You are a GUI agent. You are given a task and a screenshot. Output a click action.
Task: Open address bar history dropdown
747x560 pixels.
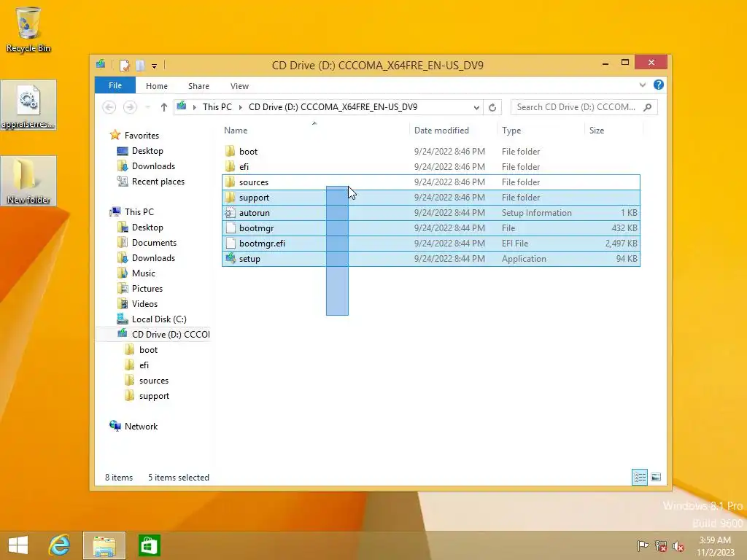point(476,108)
